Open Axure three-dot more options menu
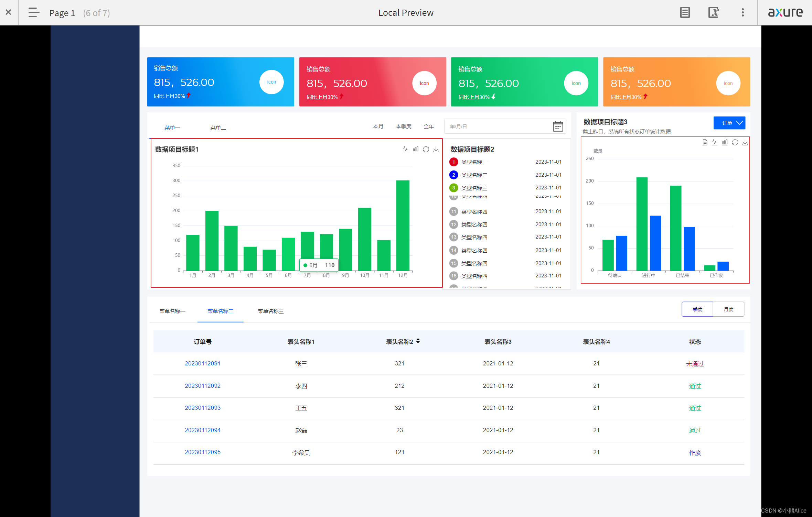This screenshot has height=517, width=812. point(742,13)
